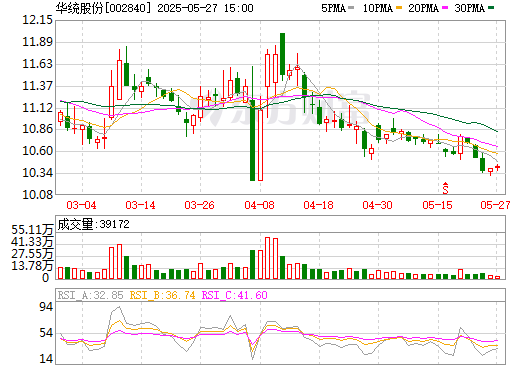Click the 11.37 price axis label
Image resolution: width=520 pixels, height=365 pixels.
click(x=37, y=86)
